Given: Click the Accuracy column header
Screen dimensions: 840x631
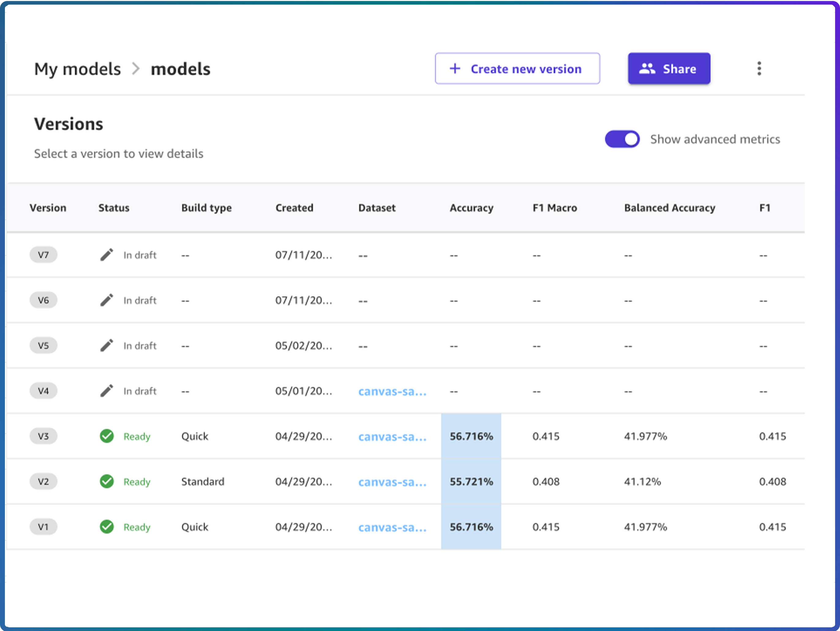Looking at the screenshot, I should [x=471, y=208].
